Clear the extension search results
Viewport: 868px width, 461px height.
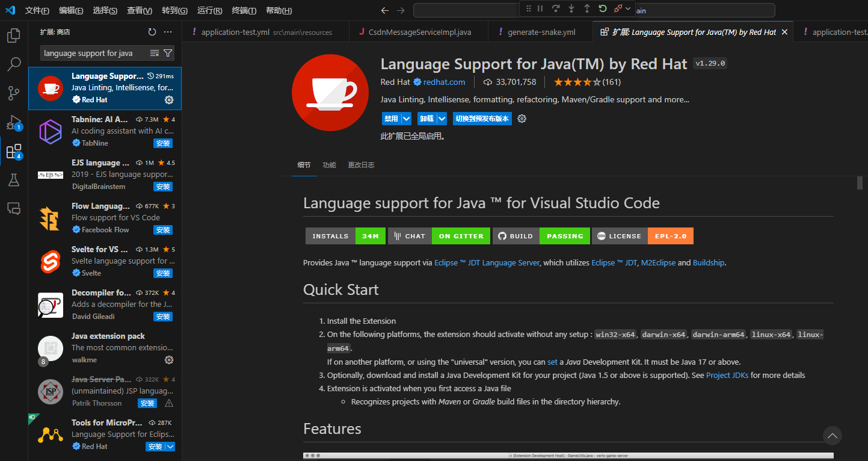(x=155, y=53)
